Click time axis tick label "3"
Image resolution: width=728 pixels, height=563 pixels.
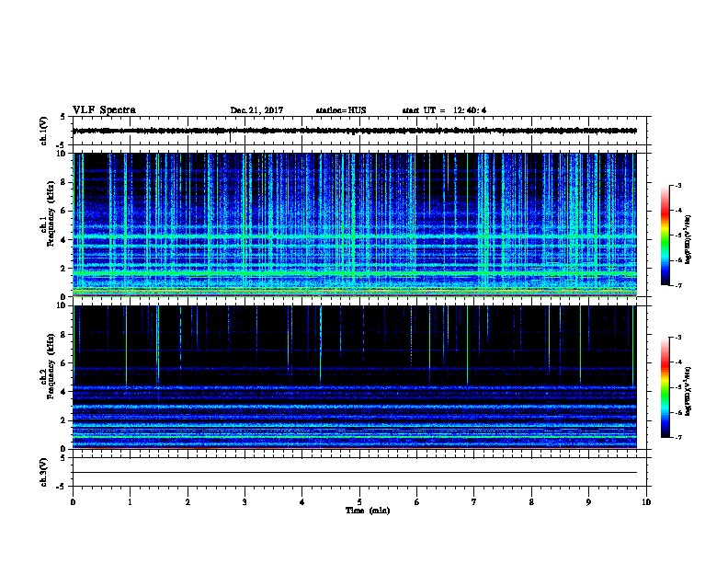point(245,502)
